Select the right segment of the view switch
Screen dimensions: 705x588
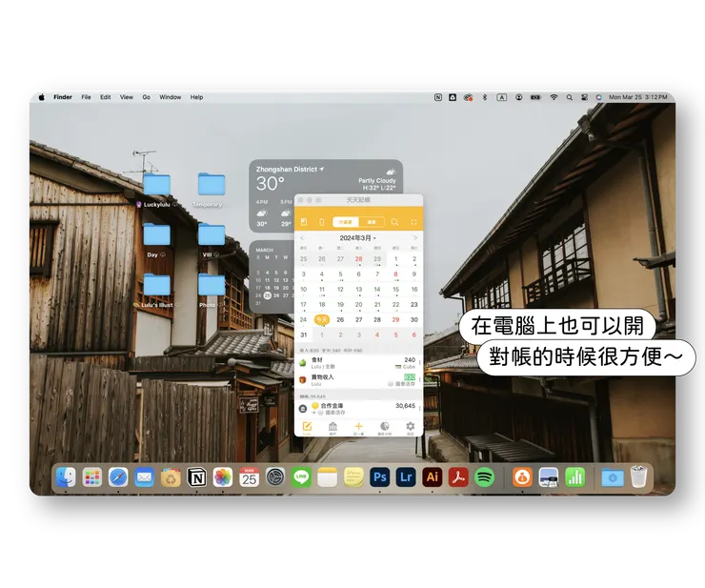372,222
